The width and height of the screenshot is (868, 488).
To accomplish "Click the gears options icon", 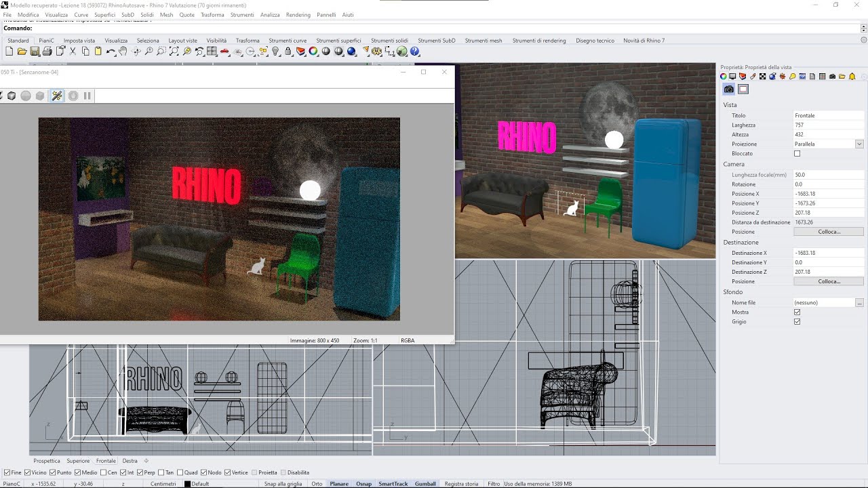I will point(376,51).
